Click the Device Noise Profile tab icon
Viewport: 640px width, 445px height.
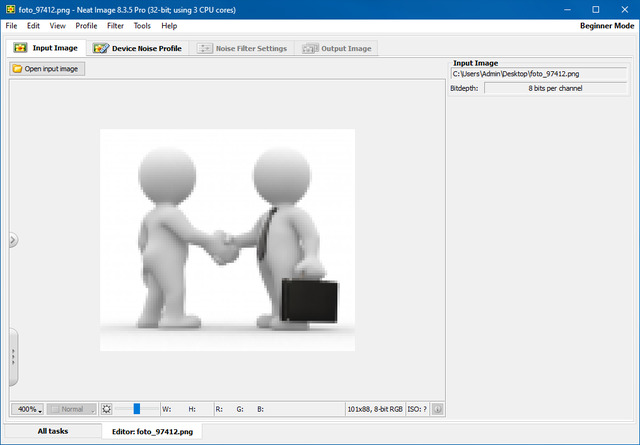tap(100, 48)
